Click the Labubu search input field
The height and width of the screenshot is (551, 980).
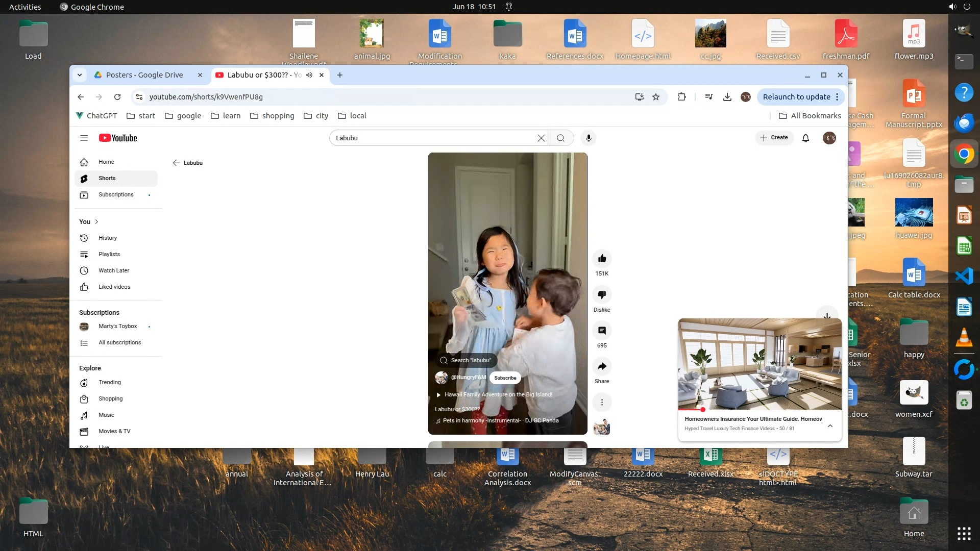tap(434, 138)
